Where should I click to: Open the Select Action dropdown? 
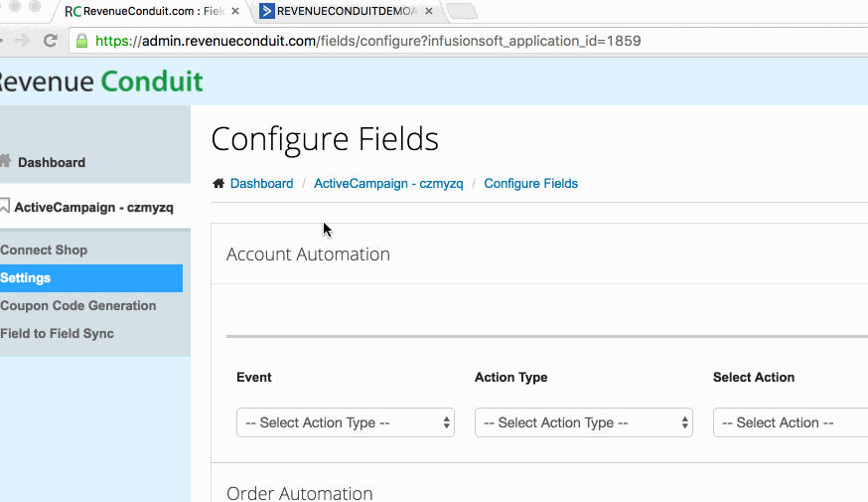tap(791, 422)
